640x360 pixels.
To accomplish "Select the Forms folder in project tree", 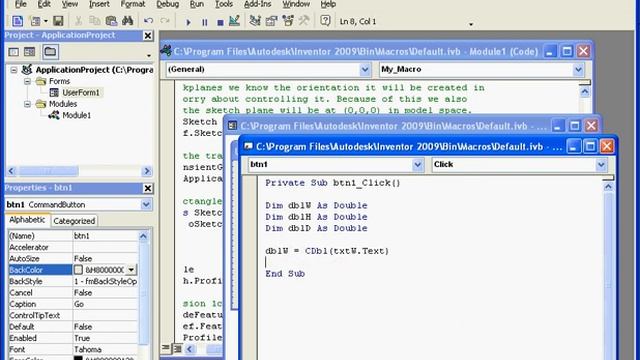I will (x=60, y=81).
